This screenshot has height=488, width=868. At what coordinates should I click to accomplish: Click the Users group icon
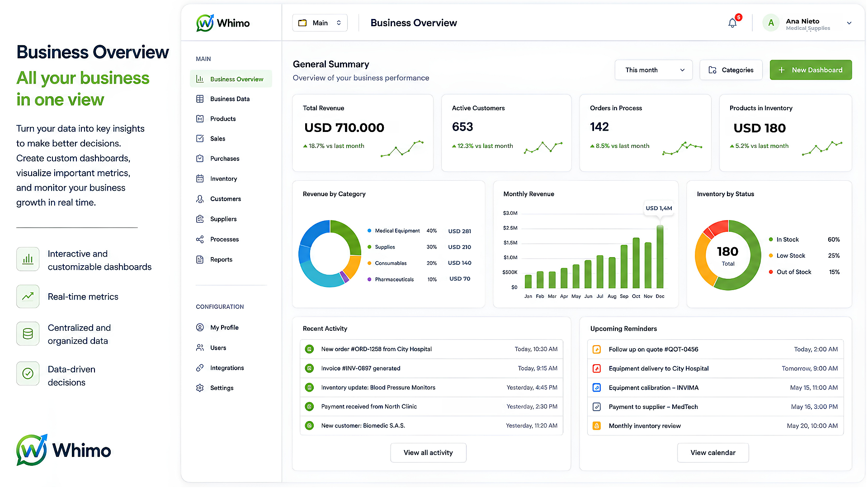pyautogui.click(x=200, y=347)
